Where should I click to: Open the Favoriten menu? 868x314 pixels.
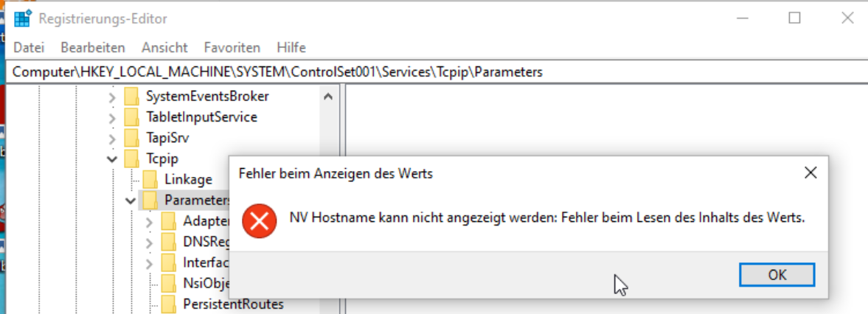coord(232,47)
